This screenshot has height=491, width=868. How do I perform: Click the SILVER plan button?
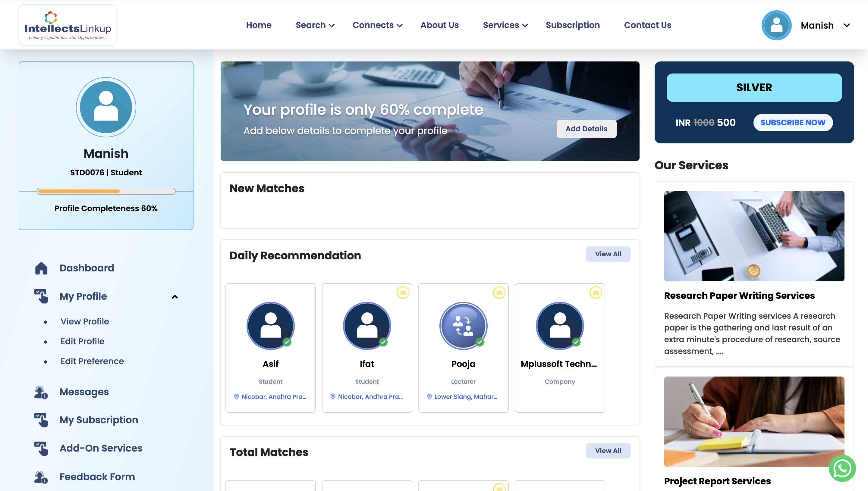pos(754,87)
